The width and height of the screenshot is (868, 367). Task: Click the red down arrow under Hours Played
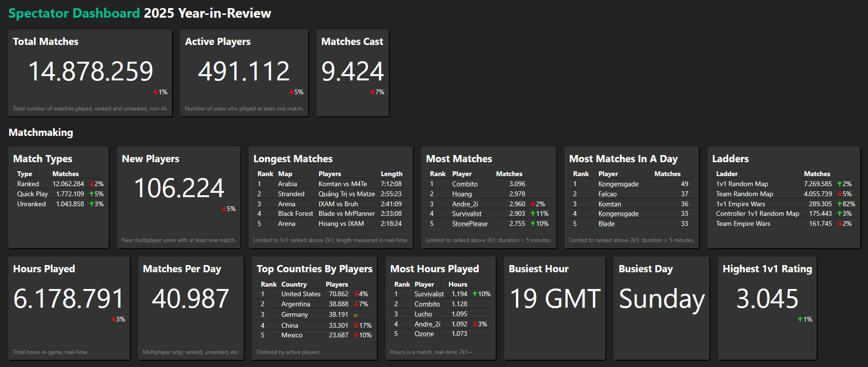tap(113, 319)
